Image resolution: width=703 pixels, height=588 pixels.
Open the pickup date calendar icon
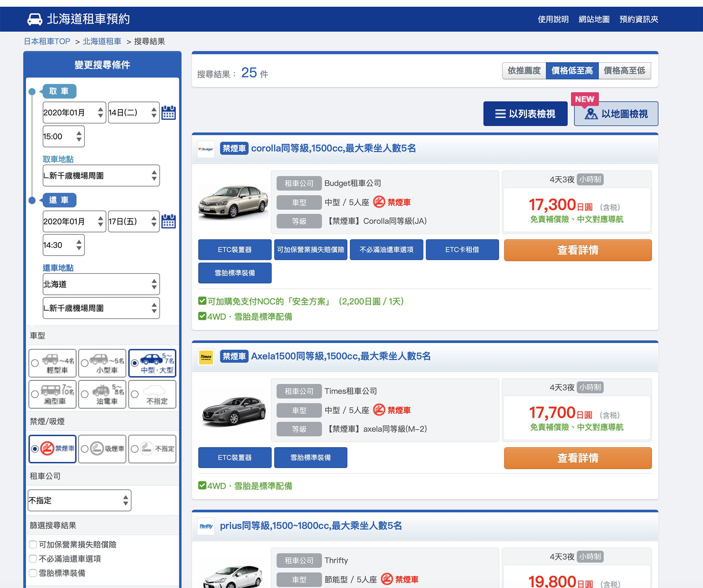pyautogui.click(x=168, y=112)
